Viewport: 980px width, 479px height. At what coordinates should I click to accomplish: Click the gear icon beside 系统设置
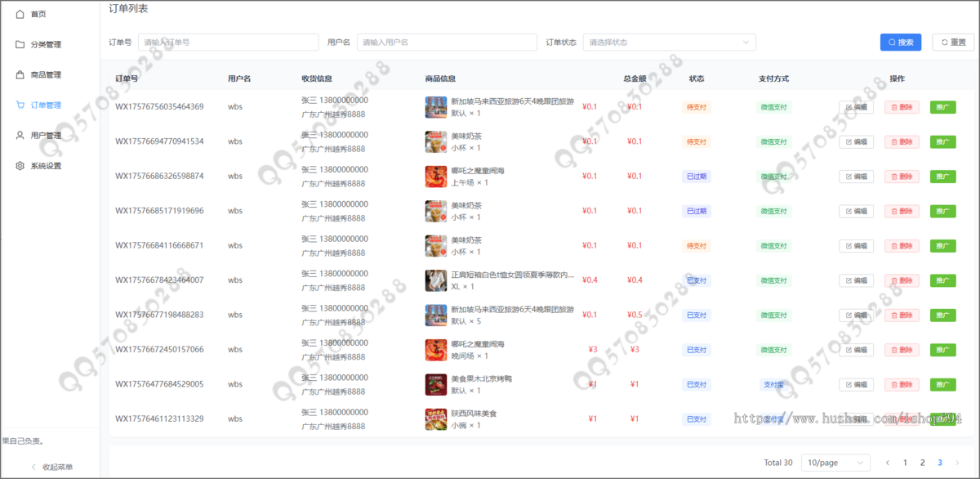pyautogui.click(x=20, y=165)
